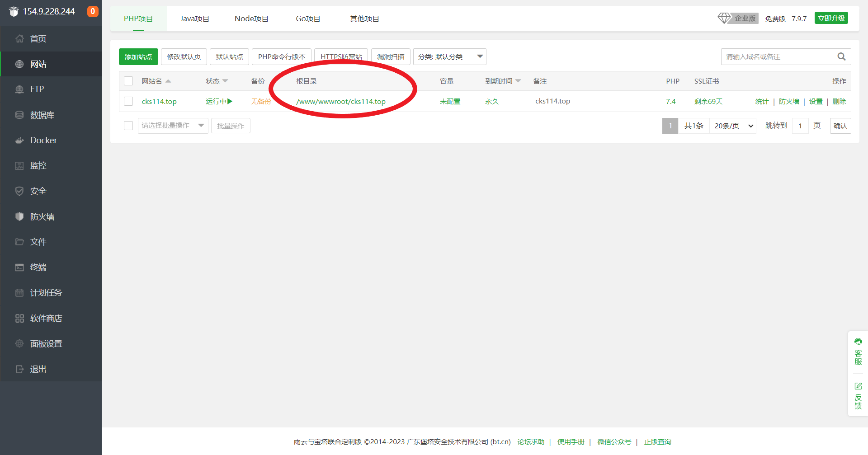The width and height of the screenshot is (868, 455).
Task: Click the logout icon beside 退出
Action: coord(19,369)
